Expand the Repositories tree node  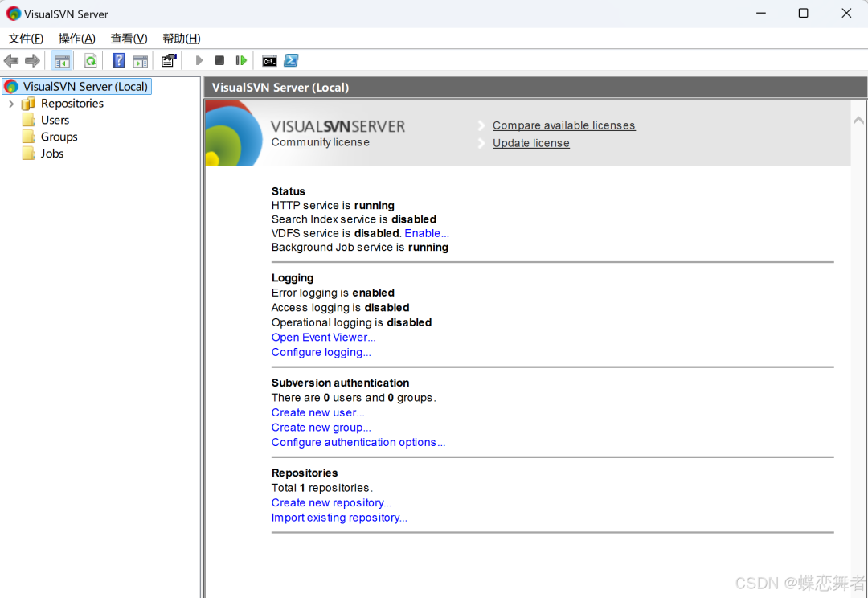tap(11, 104)
